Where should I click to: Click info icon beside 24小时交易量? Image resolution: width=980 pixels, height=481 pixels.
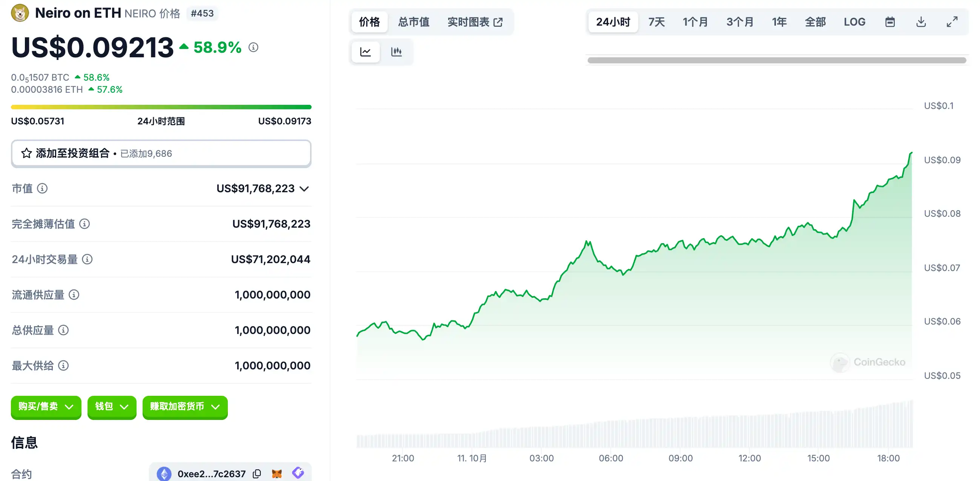pos(87,259)
